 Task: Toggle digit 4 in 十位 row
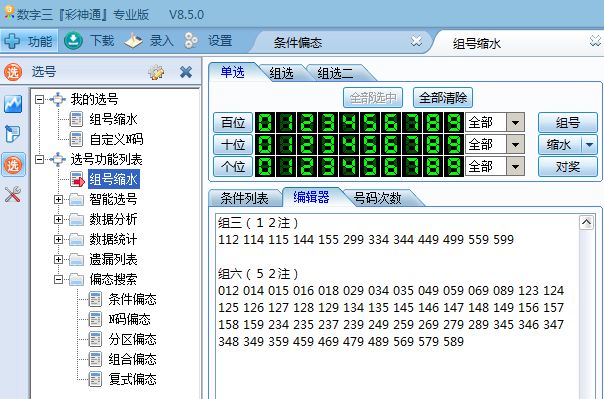[x=349, y=145]
